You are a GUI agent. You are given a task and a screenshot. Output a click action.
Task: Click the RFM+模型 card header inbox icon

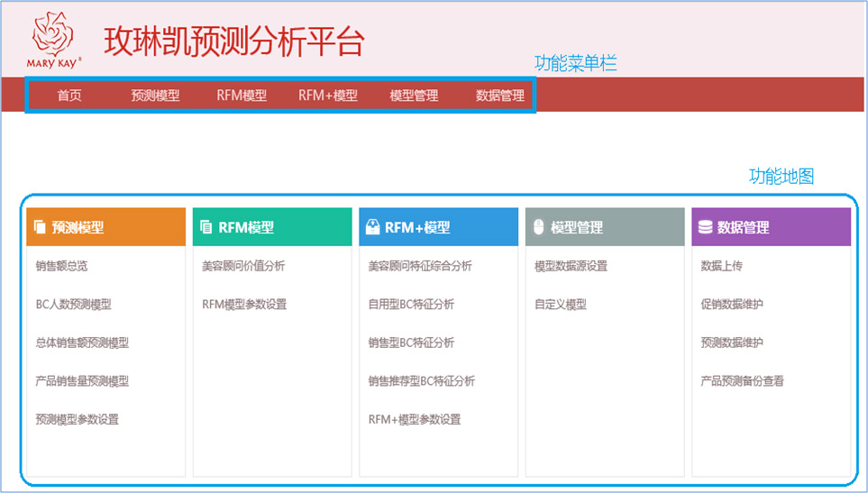point(373,227)
